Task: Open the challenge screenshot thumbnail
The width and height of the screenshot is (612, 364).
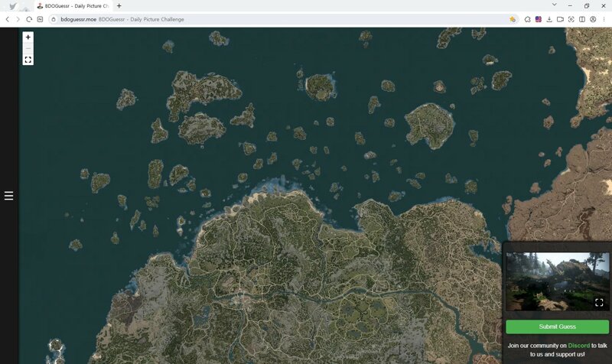Action: pos(557,281)
